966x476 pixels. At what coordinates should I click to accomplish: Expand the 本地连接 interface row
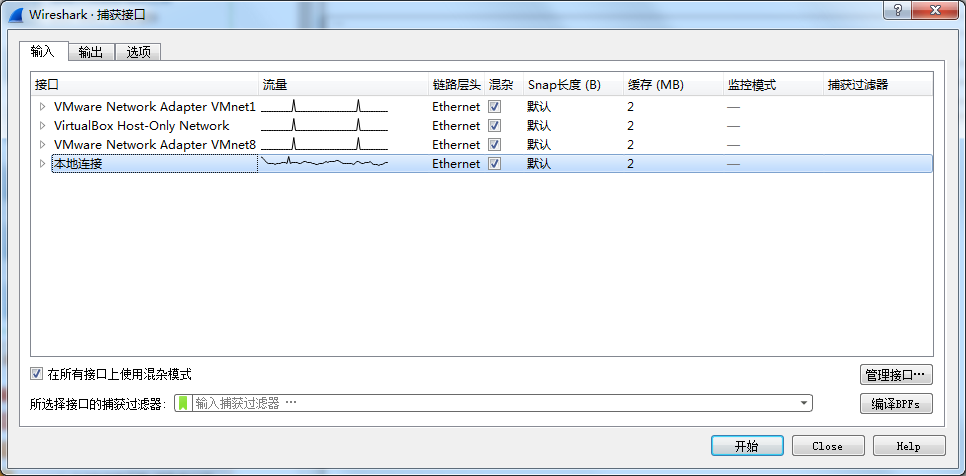click(43, 164)
